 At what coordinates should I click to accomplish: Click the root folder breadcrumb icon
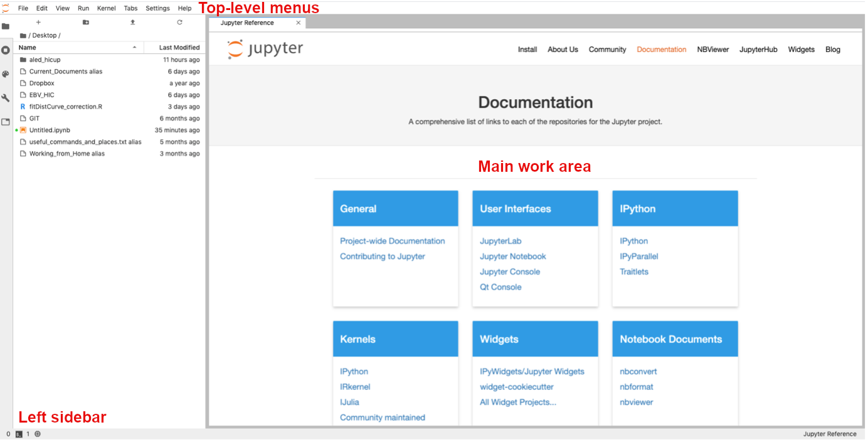pos(23,36)
